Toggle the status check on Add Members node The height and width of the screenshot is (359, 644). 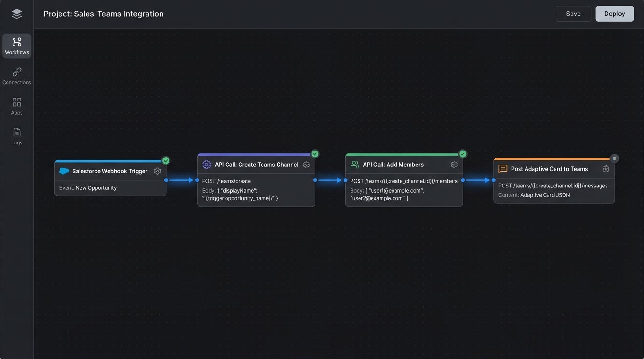(462, 153)
